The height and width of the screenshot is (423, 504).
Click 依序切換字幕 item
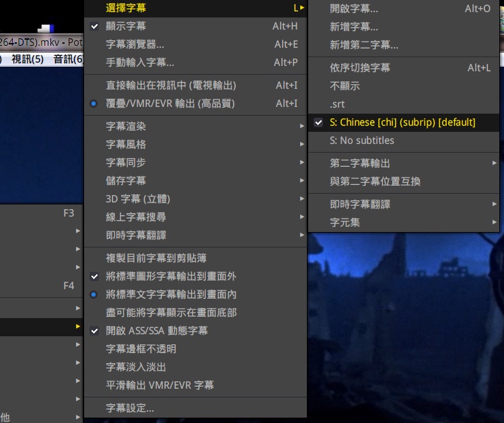(x=404, y=68)
